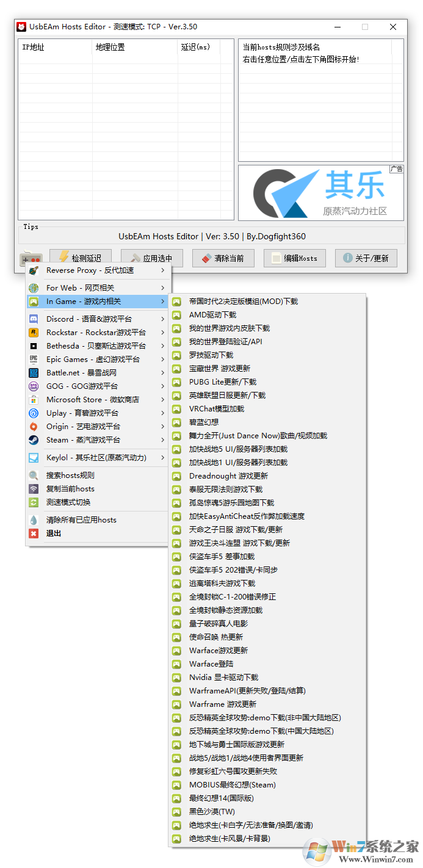Click the water drop clear-hosts icon
The width and height of the screenshot is (423, 868).
34,519
